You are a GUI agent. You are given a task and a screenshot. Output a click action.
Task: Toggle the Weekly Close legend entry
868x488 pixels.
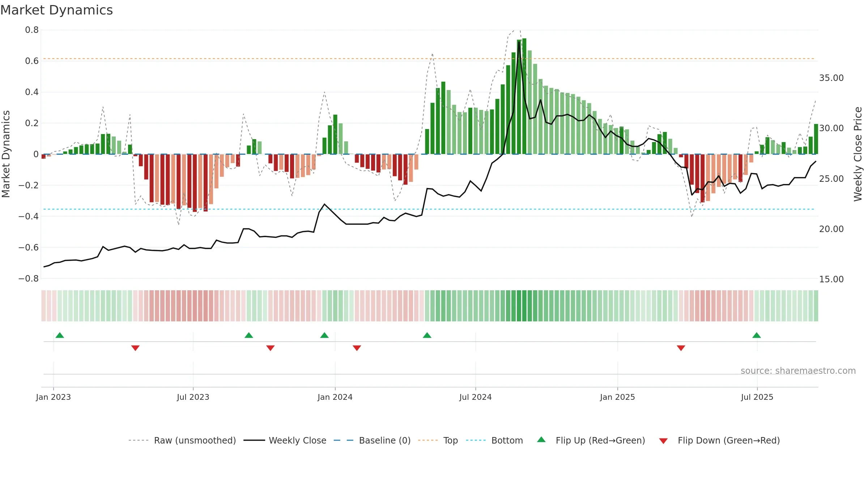tap(285, 440)
